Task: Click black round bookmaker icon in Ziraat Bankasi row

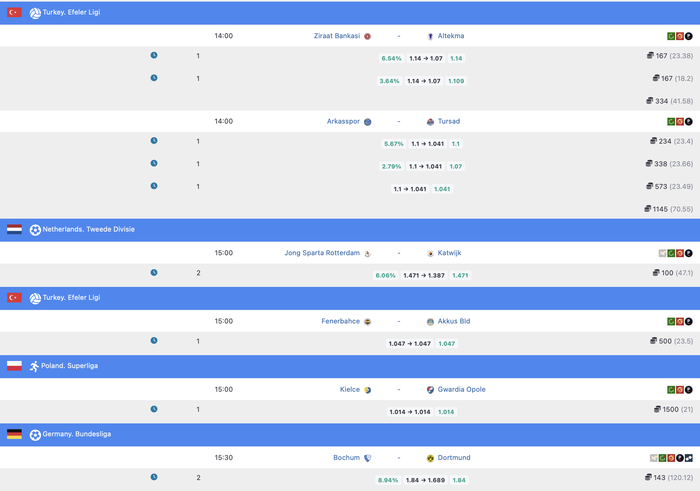Action: (688, 36)
